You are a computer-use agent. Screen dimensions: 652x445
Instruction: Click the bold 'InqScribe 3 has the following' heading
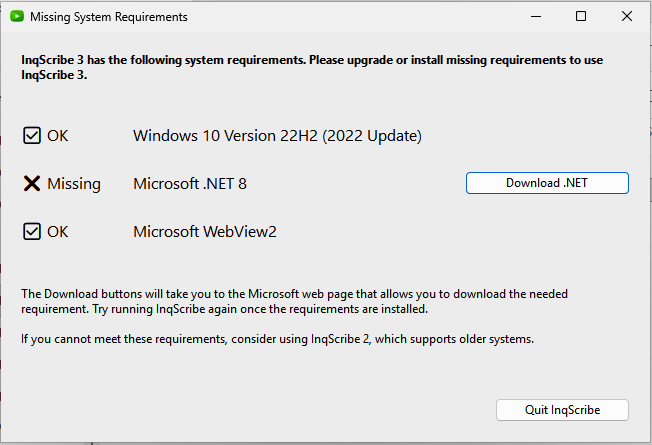[x=312, y=67]
